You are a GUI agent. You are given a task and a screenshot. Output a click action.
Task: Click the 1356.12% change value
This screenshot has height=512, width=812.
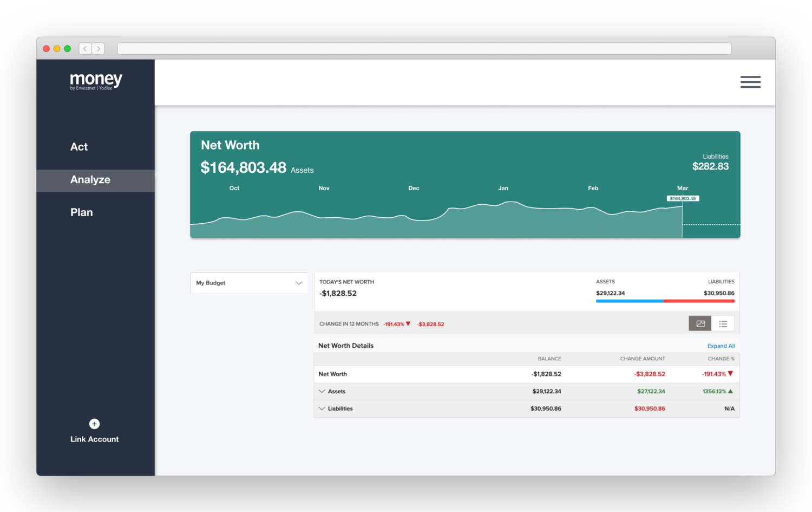[x=714, y=391]
